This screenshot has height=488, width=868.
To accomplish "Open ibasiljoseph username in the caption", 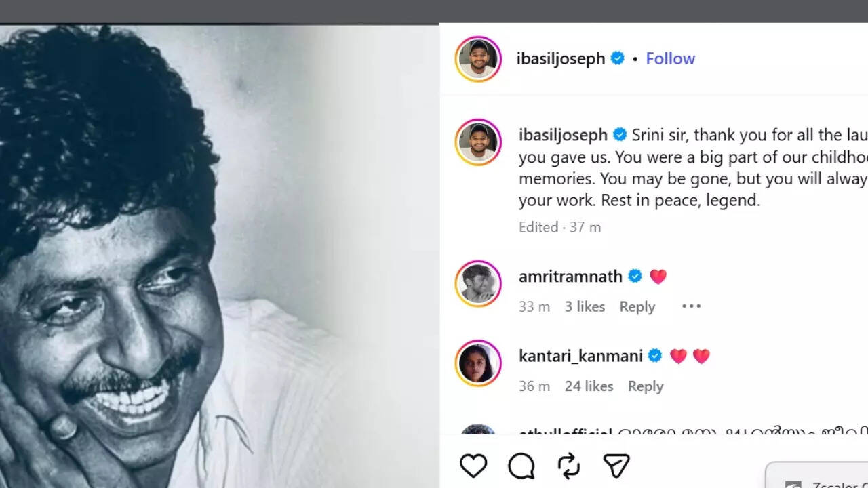I will [x=563, y=135].
